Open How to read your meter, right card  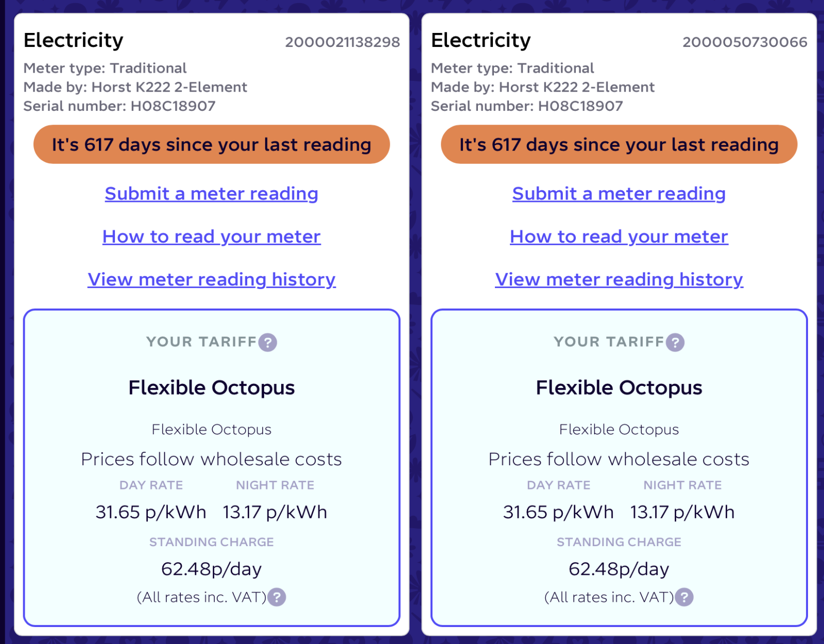point(619,236)
